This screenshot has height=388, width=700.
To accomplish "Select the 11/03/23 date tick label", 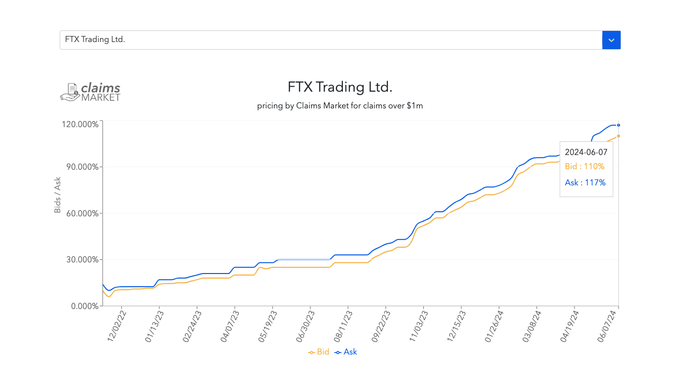I will [419, 326].
